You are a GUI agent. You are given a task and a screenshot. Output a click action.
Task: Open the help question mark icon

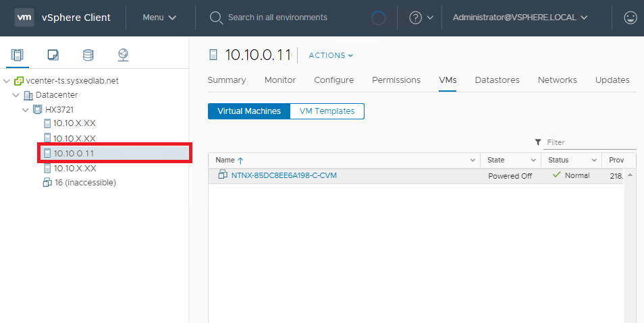tap(416, 18)
